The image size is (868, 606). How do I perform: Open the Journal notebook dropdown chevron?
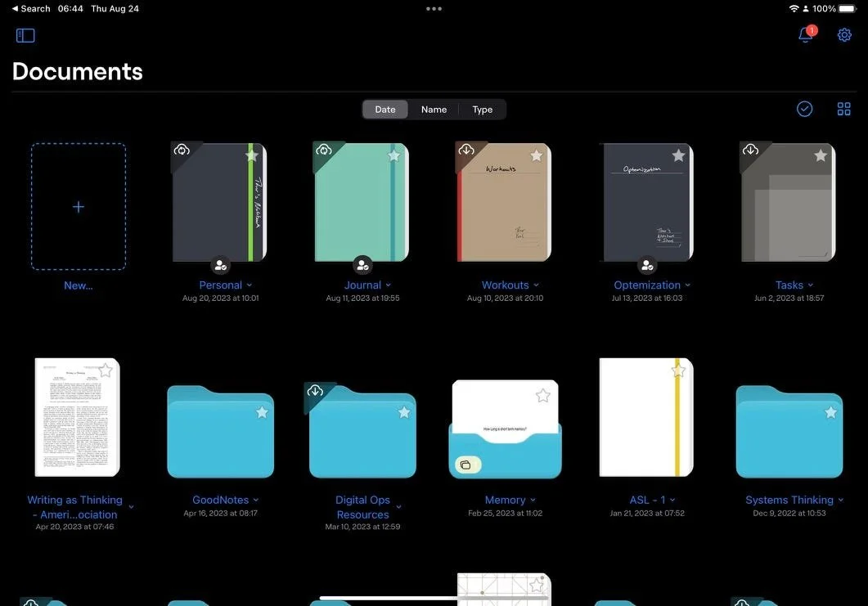pos(388,285)
